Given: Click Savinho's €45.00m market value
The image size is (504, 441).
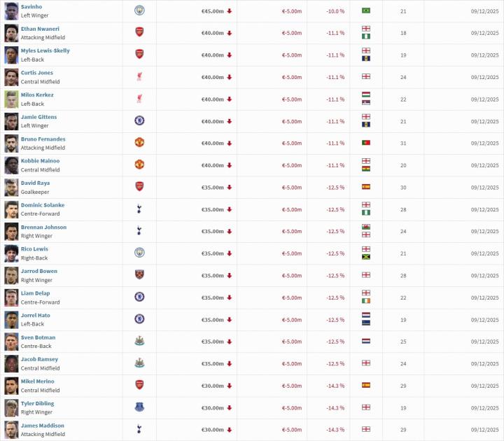Looking at the screenshot, I should click(212, 11).
